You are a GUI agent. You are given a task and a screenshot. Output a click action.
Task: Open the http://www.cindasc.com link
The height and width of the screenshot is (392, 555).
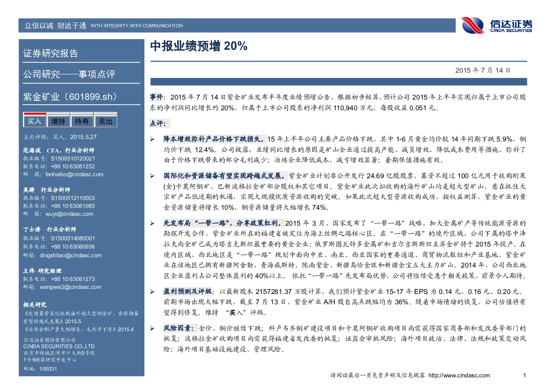(459, 375)
